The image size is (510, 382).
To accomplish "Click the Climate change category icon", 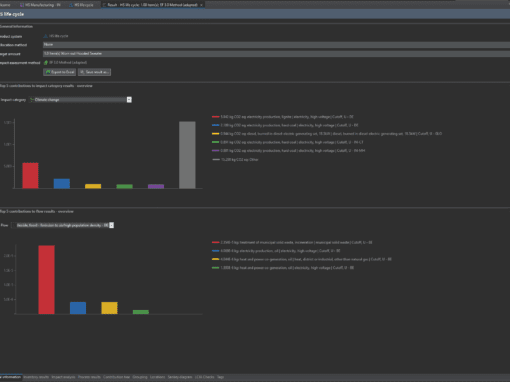I will 32,100.
